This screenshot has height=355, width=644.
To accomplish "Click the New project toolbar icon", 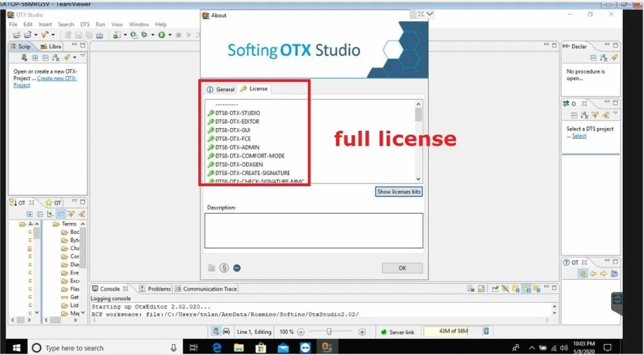I will 17,35.
